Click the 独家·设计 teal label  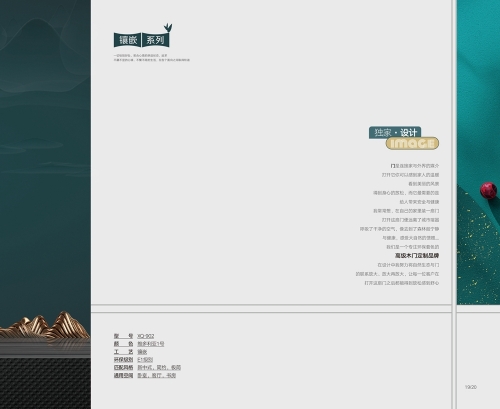(395, 132)
